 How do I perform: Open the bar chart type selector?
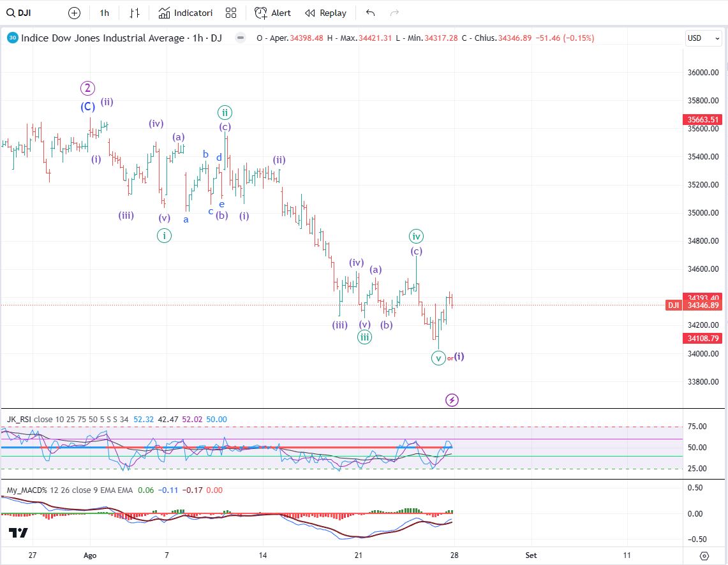[134, 13]
